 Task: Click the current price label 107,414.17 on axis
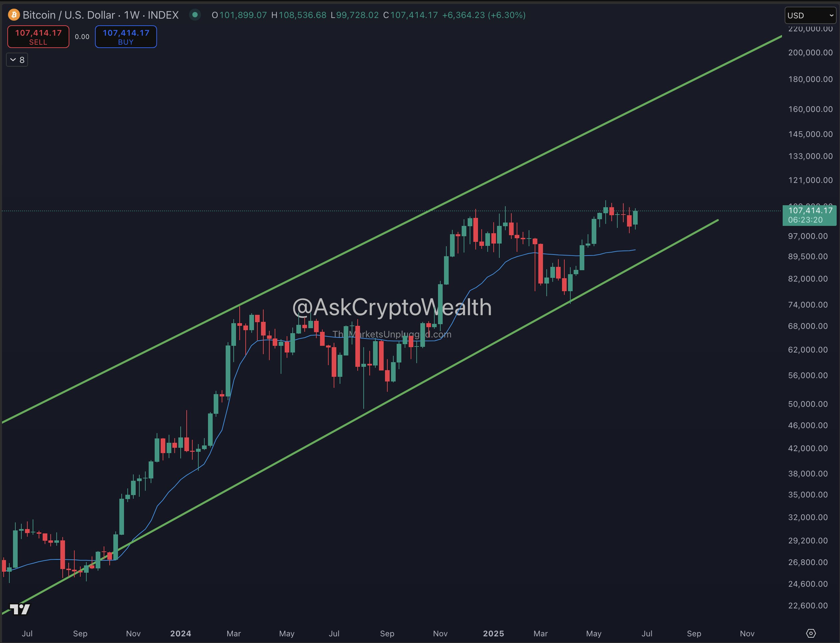[809, 215]
